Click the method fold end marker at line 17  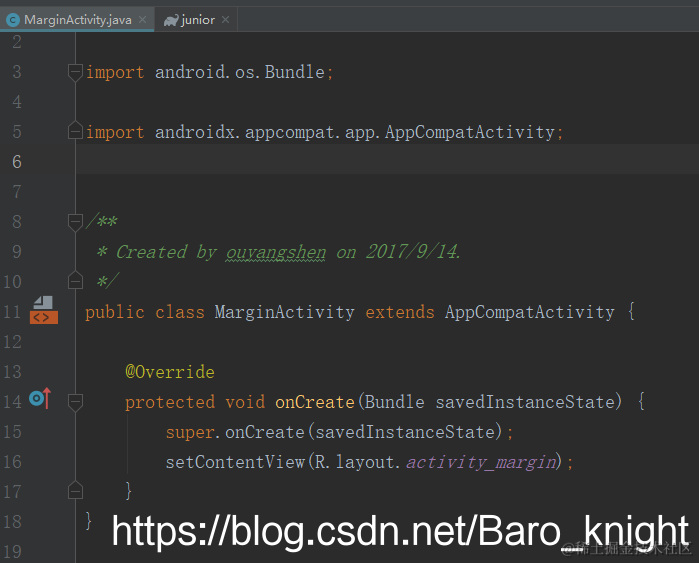(x=75, y=490)
